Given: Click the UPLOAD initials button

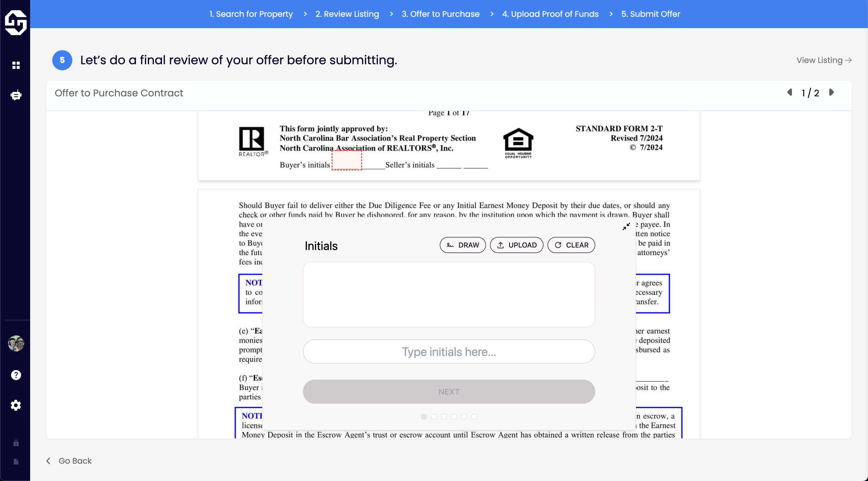Looking at the screenshot, I should (x=517, y=245).
